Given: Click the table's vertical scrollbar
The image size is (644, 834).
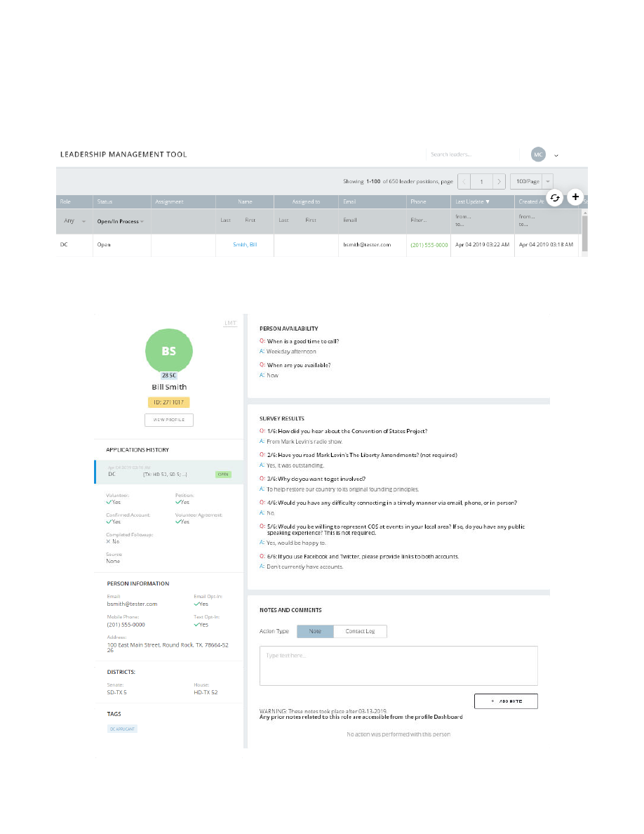Looking at the screenshot, I should 584,232.
